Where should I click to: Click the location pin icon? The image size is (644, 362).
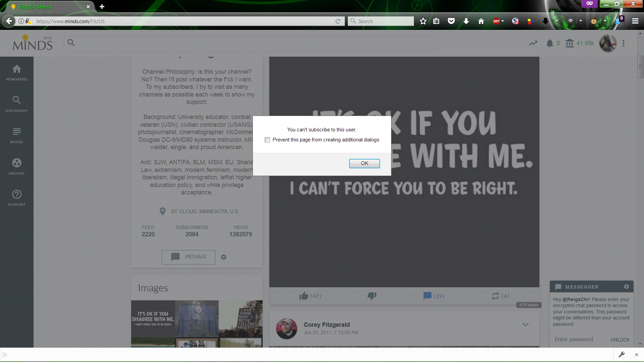(162, 212)
